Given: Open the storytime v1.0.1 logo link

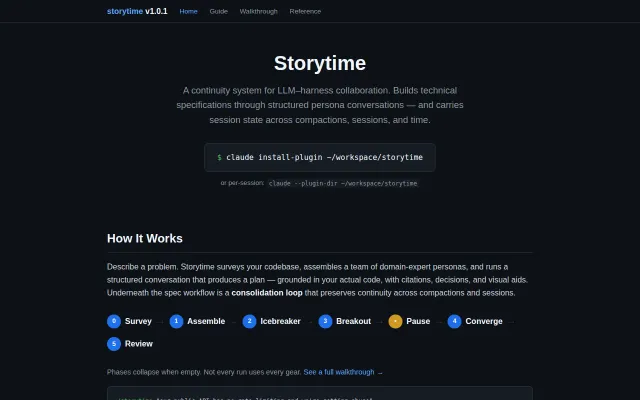Looking at the screenshot, I should pos(137,11).
